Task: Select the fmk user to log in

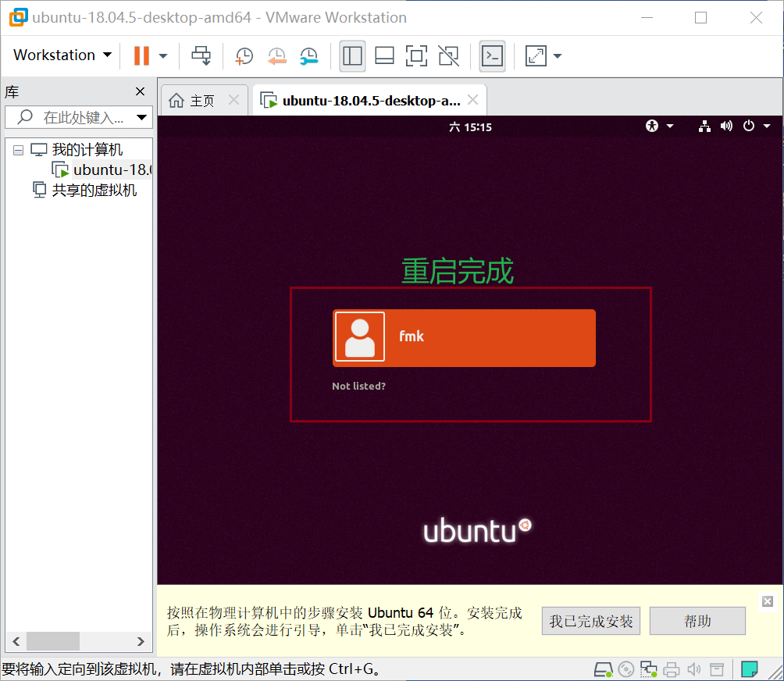Action: 464,338
